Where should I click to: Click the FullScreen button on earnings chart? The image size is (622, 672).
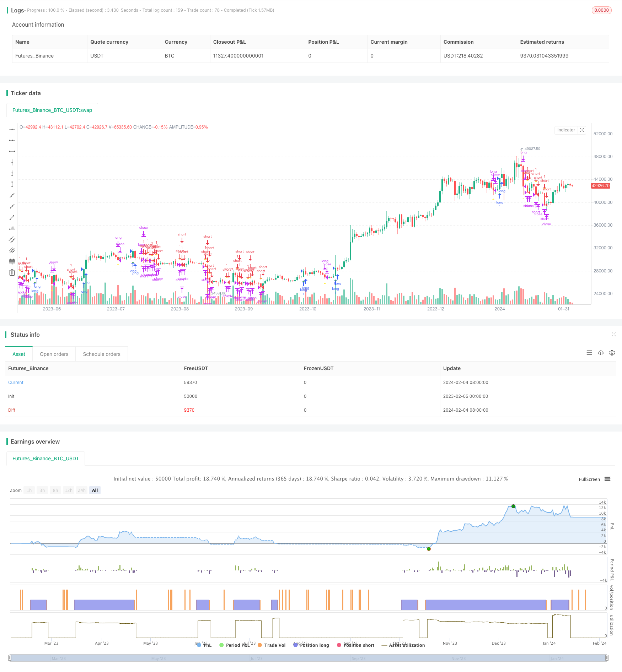point(589,479)
